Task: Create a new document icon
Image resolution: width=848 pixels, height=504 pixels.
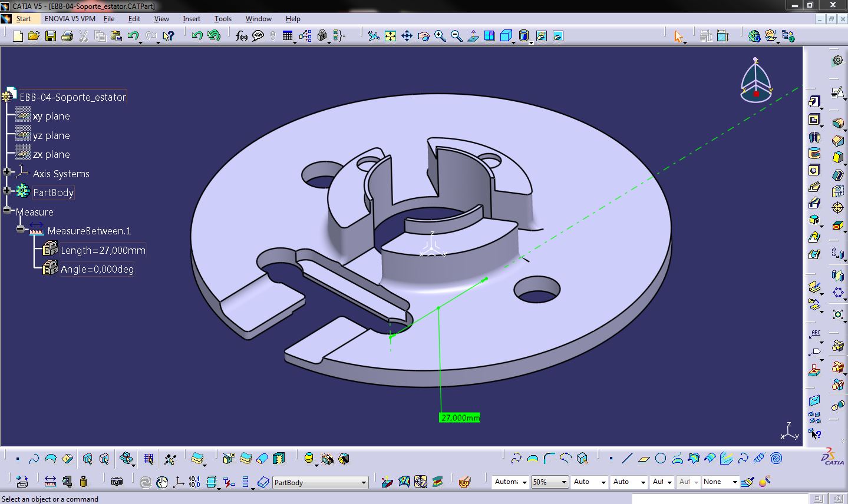Action: (18, 36)
